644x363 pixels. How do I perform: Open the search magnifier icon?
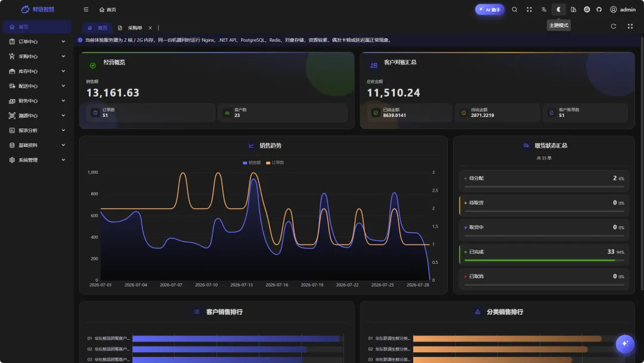[x=514, y=10]
